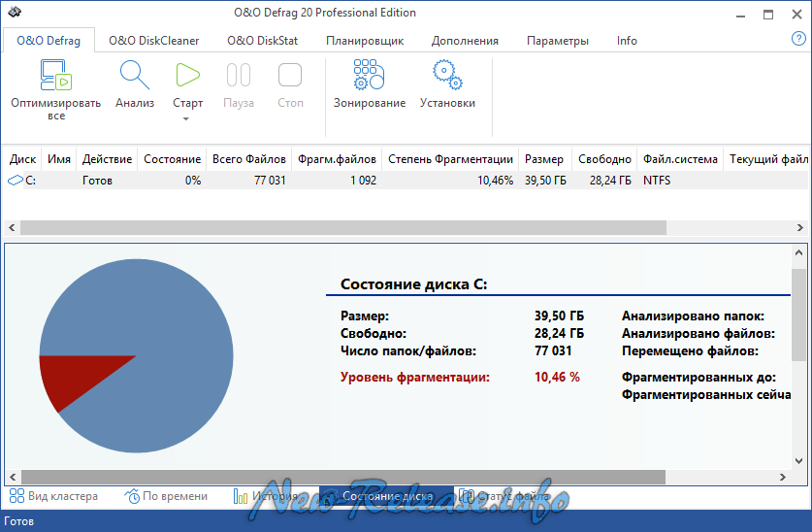Click status panel scroll down arrow
This screenshot has width=812, height=532.
point(799,460)
